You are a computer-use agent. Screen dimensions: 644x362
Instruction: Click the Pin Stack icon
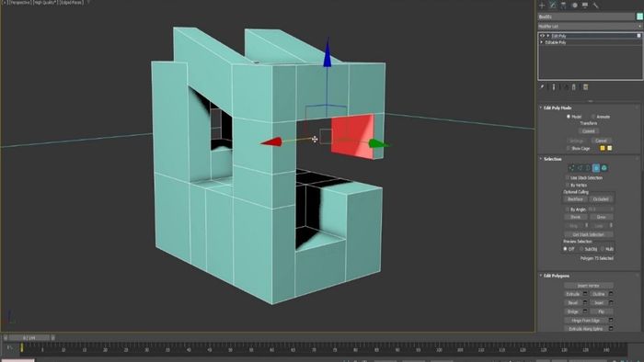[542, 87]
